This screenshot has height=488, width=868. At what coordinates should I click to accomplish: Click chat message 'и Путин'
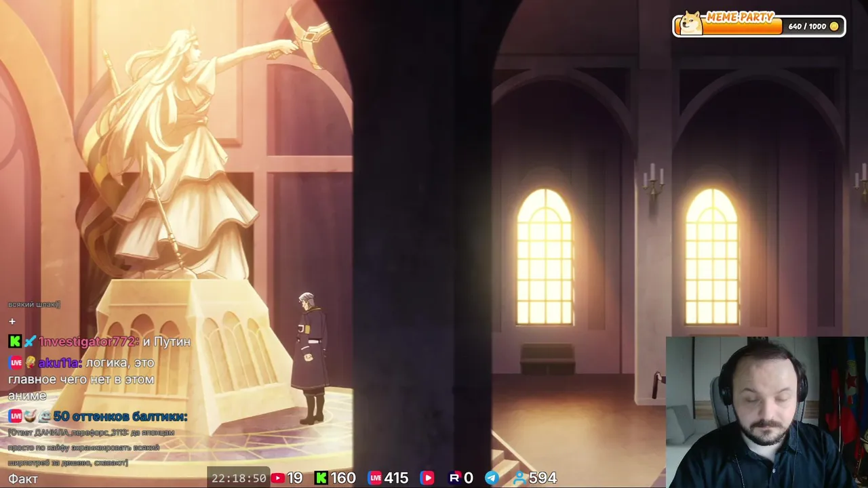[x=166, y=342]
